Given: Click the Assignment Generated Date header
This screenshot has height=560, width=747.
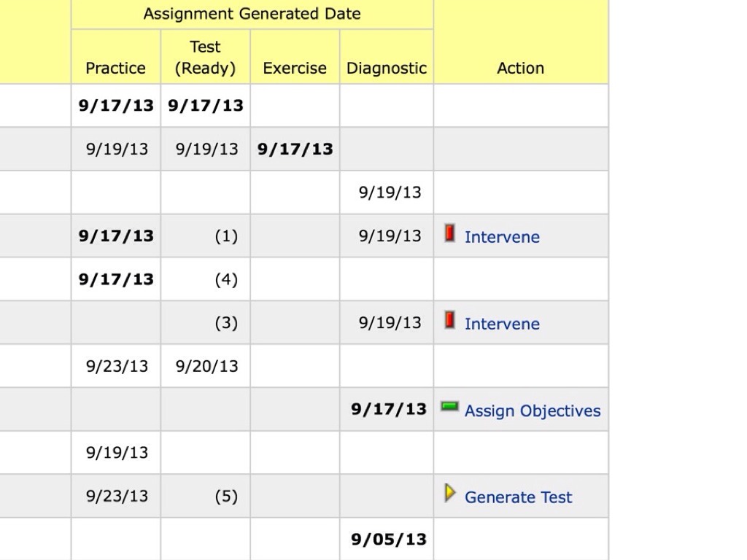Looking at the screenshot, I should (252, 14).
